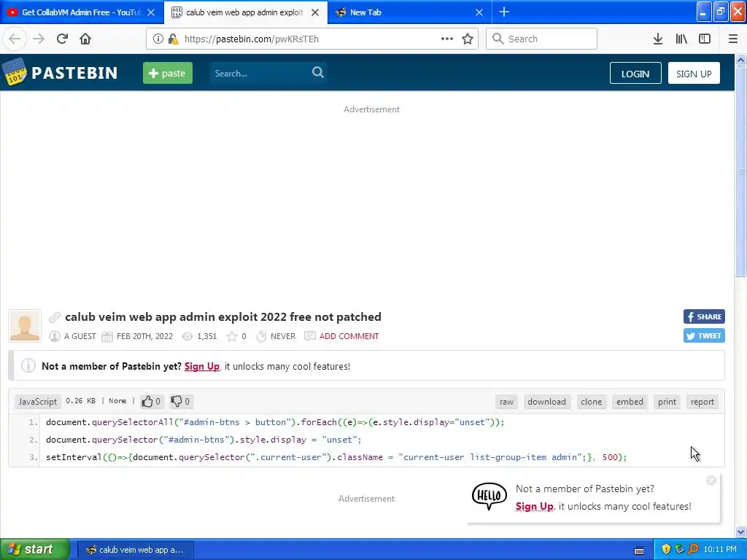Click the Firefox search box
This screenshot has height=560, width=747.
[542, 39]
